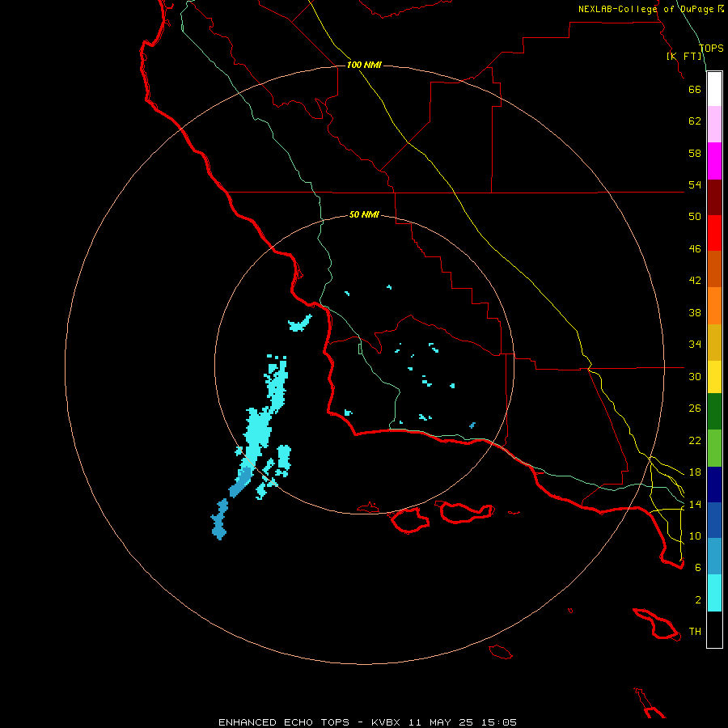
Task: Click the 'ENHANCED ECHO TOPS' caption text
Action: click(x=284, y=722)
